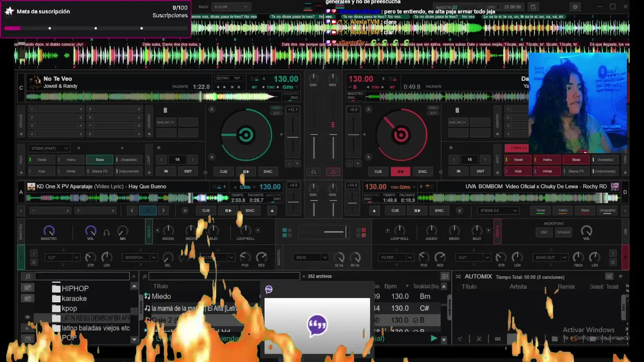644x362 pixels.
Task: Play/pause deck D UVA BOMBOM
Action: pos(417,210)
